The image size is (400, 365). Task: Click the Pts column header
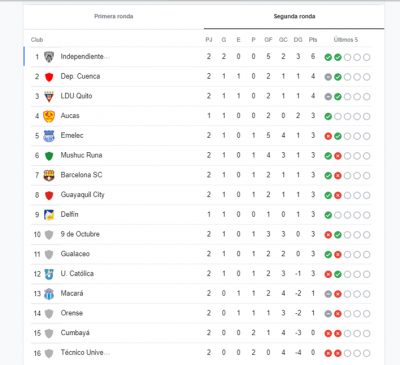point(313,40)
